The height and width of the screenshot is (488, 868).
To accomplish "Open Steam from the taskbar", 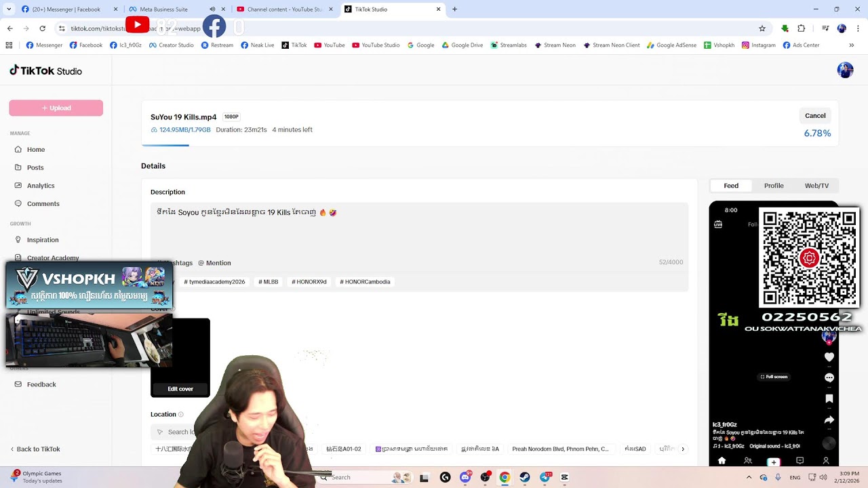I will pos(524,477).
